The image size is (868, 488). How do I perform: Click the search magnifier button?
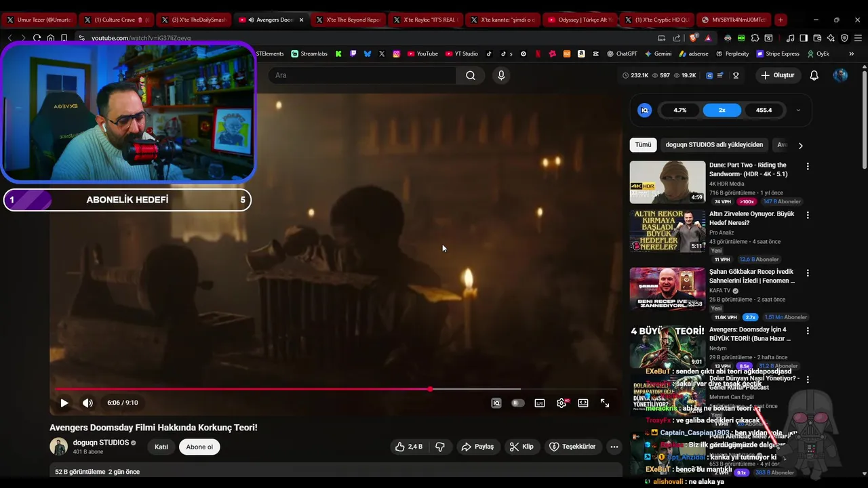pos(471,75)
